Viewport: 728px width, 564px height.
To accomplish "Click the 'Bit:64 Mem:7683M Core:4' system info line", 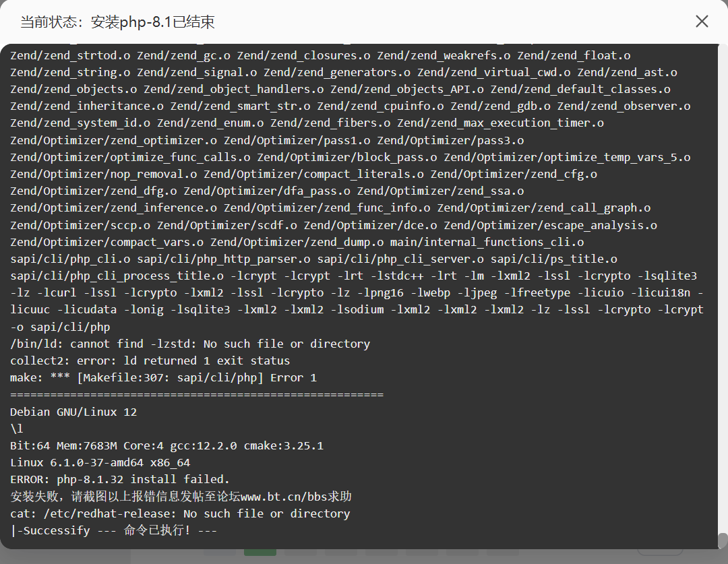I will [x=166, y=445].
